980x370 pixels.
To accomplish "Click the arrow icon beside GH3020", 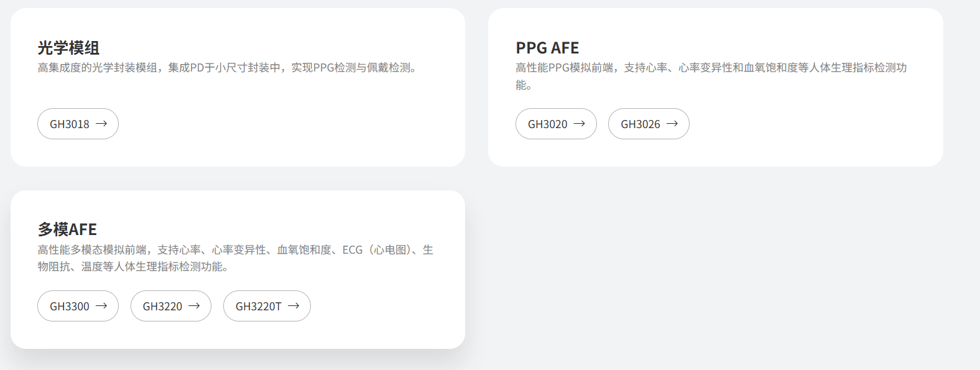I will [x=579, y=124].
